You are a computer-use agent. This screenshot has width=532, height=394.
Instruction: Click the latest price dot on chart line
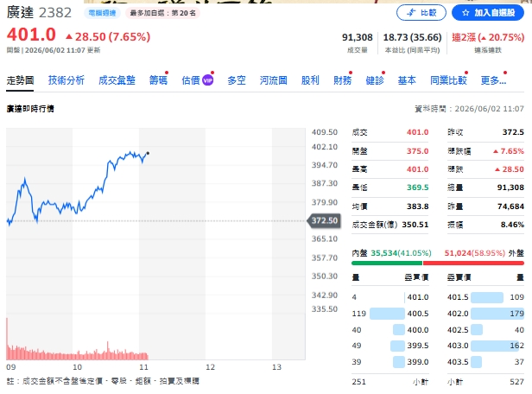click(x=148, y=154)
